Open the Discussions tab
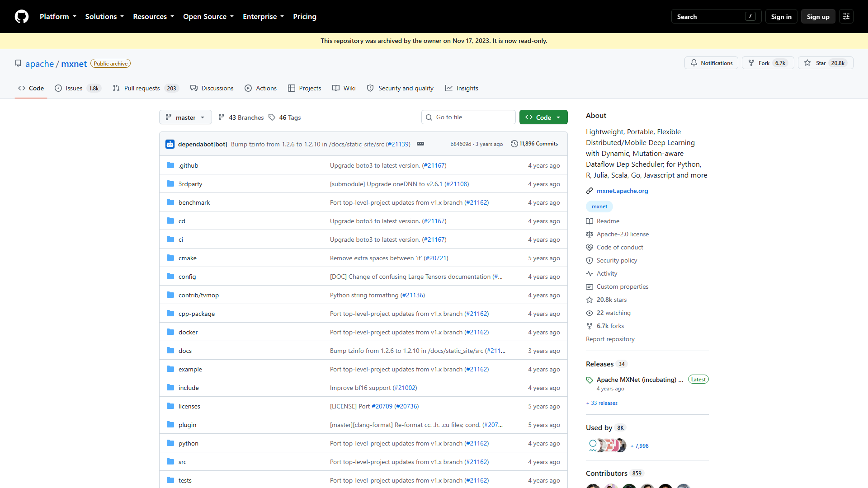The width and height of the screenshot is (868, 488). point(212,89)
